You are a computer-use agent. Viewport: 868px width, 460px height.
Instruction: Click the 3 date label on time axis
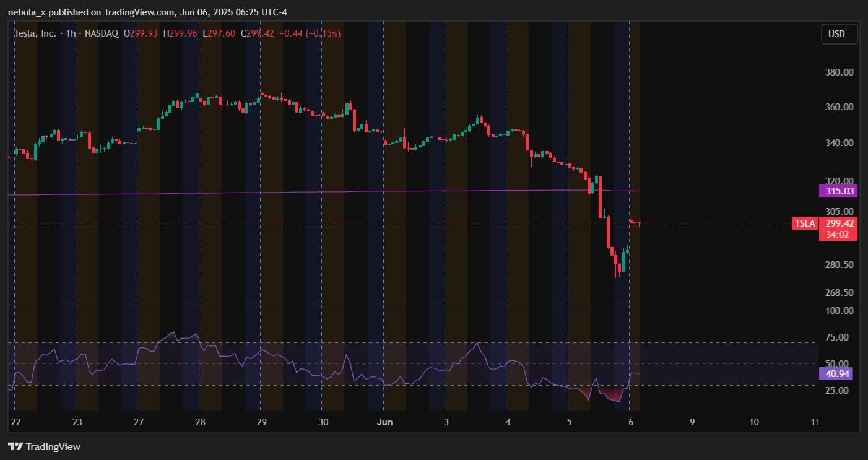[446, 422]
